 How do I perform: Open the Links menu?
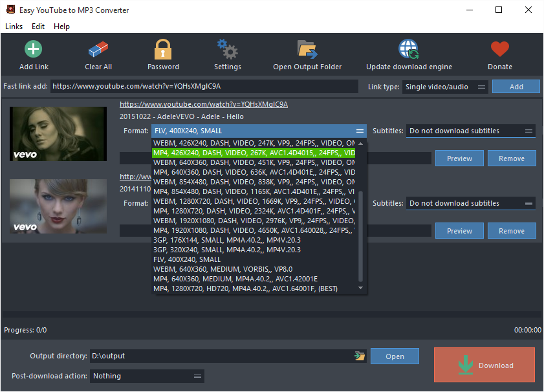[x=14, y=27]
